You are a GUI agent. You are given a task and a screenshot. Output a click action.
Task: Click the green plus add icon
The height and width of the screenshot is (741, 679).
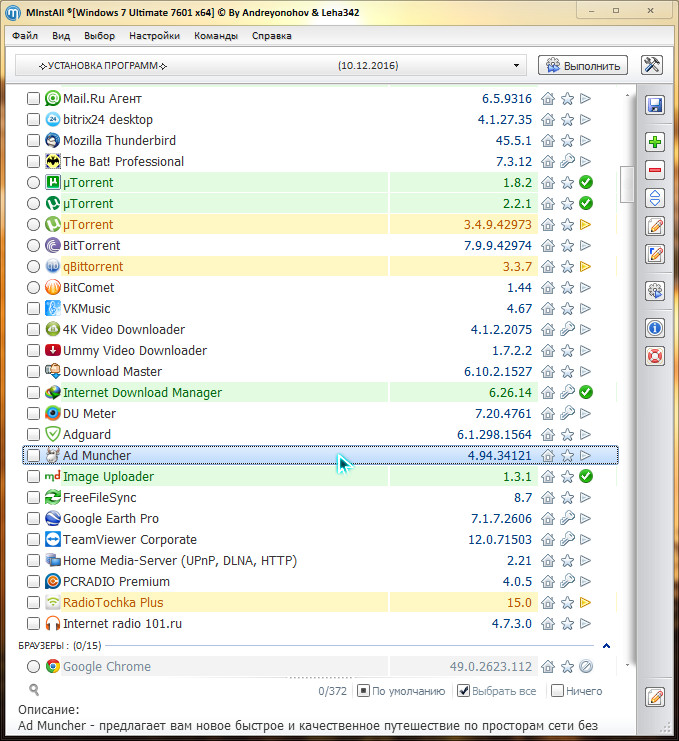[x=655, y=142]
